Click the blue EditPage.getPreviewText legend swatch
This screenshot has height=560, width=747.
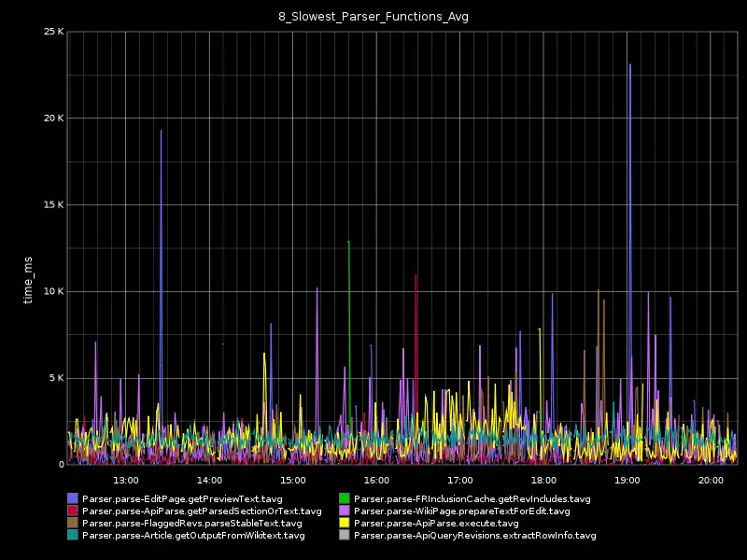(73, 499)
